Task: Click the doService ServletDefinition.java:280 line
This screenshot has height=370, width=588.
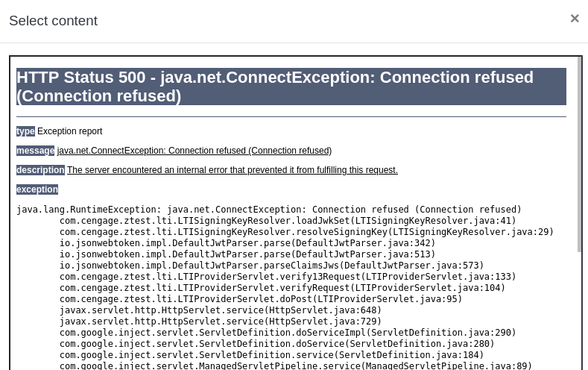Action: point(276,344)
